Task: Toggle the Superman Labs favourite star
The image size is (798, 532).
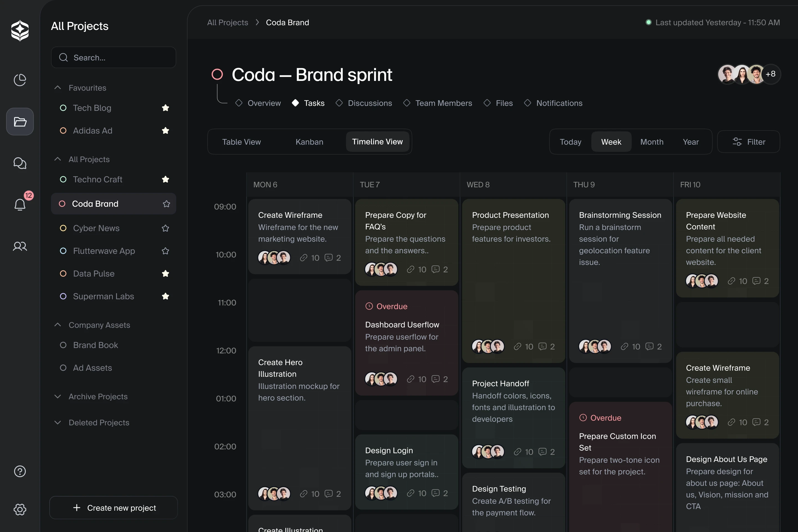Action: pyautogui.click(x=166, y=296)
